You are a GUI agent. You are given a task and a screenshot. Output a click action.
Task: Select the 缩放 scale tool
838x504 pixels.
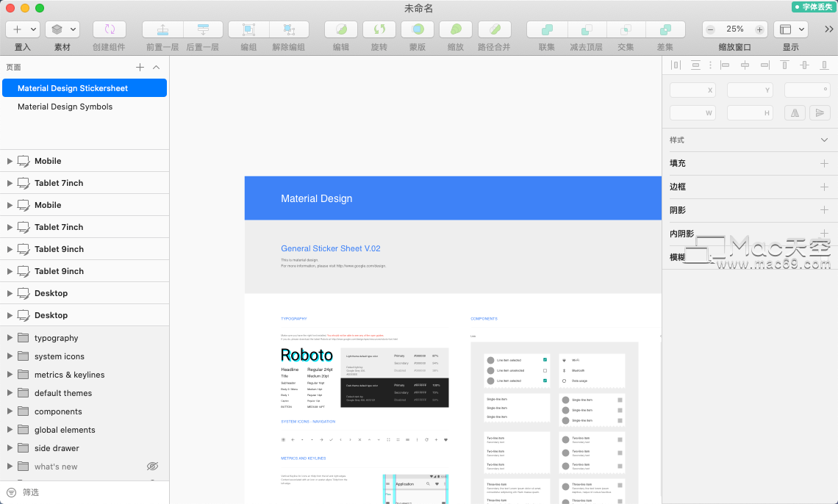(456, 29)
